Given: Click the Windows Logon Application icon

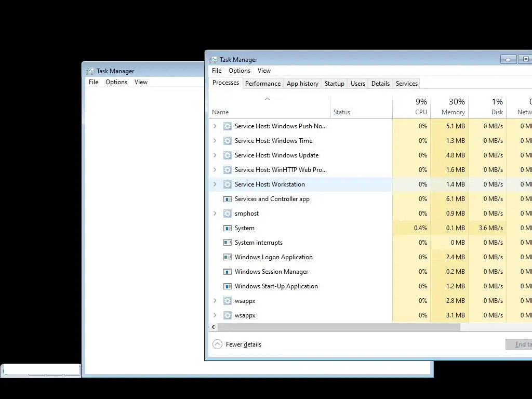Looking at the screenshot, I should click(x=228, y=257).
